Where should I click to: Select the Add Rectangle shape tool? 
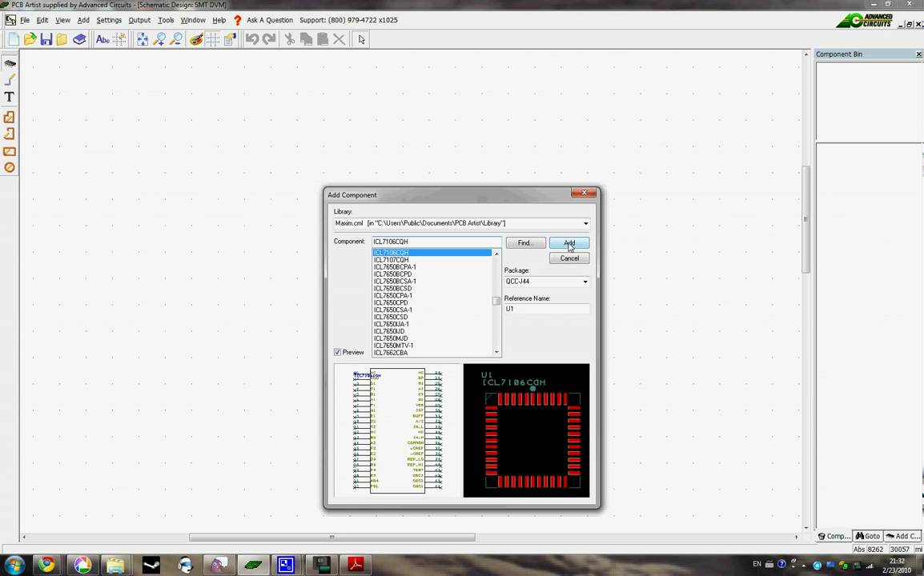(10, 151)
